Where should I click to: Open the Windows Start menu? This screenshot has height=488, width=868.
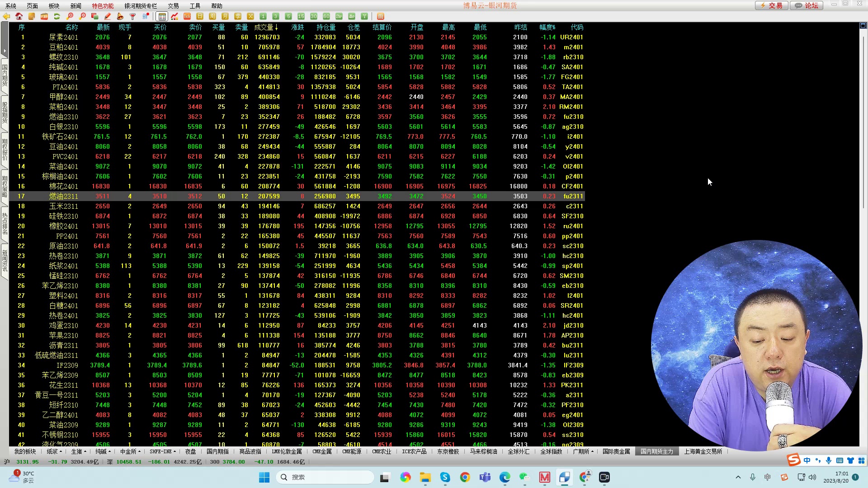coord(264,477)
